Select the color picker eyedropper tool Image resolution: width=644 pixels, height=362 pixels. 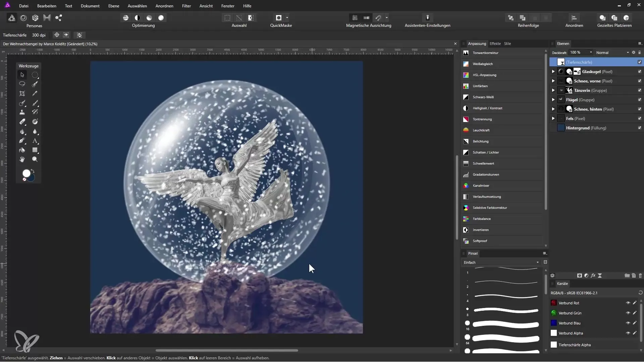pyautogui.click(x=35, y=94)
